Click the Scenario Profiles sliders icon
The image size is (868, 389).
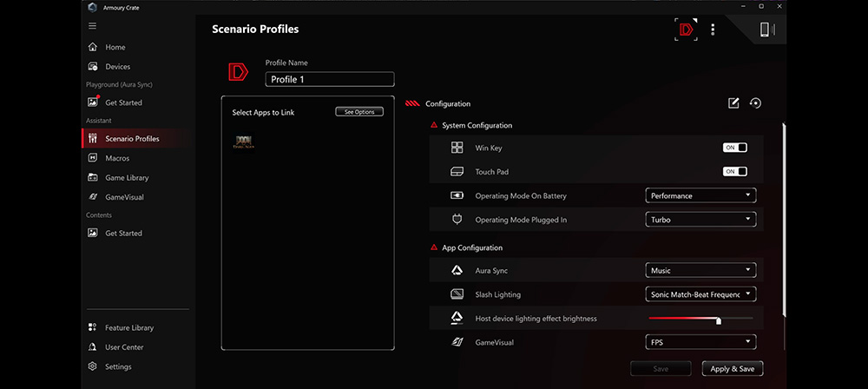coord(93,139)
